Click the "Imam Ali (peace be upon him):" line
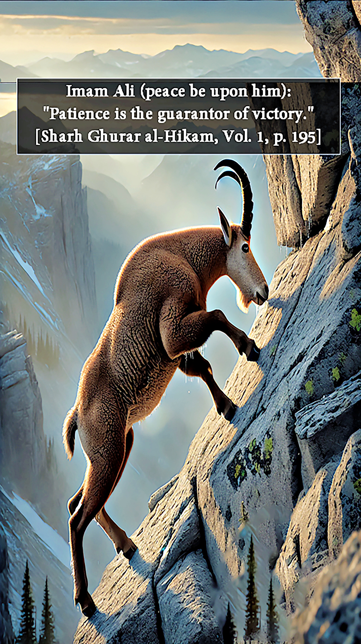The width and height of the screenshot is (361, 644). 178,92
